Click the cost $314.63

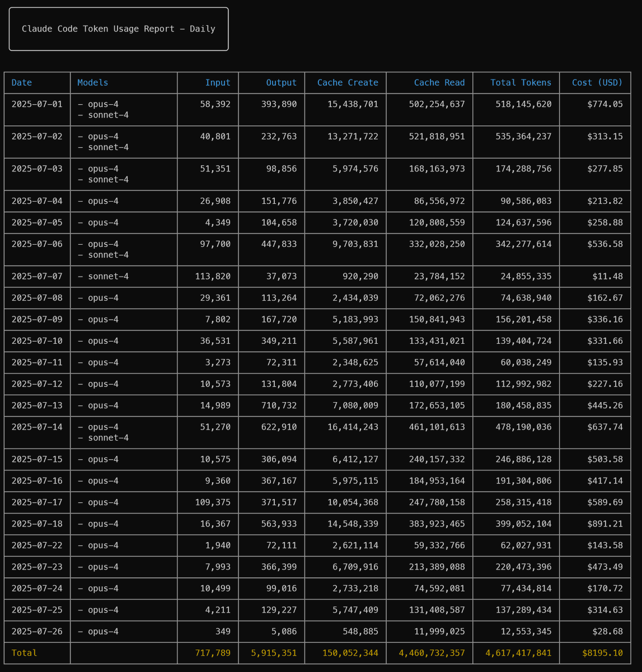click(605, 610)
